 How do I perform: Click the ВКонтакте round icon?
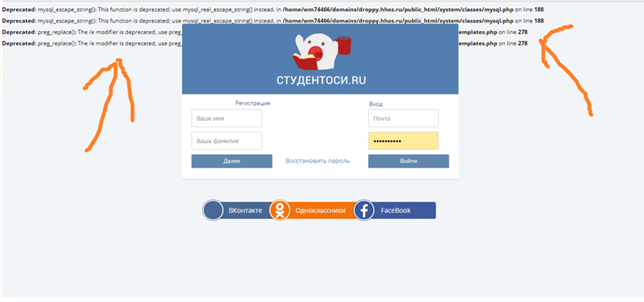pos(213,210)
